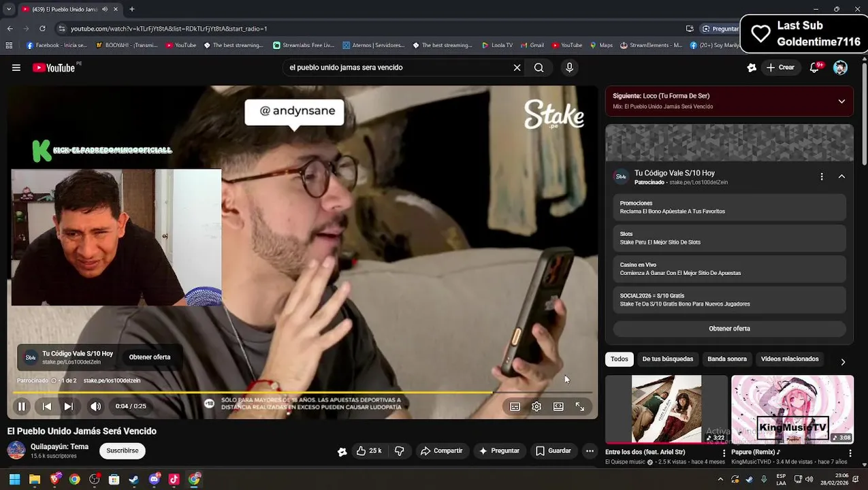The image size is (868, 490).
Task: Clear the search box text
Action: [517, 67]
